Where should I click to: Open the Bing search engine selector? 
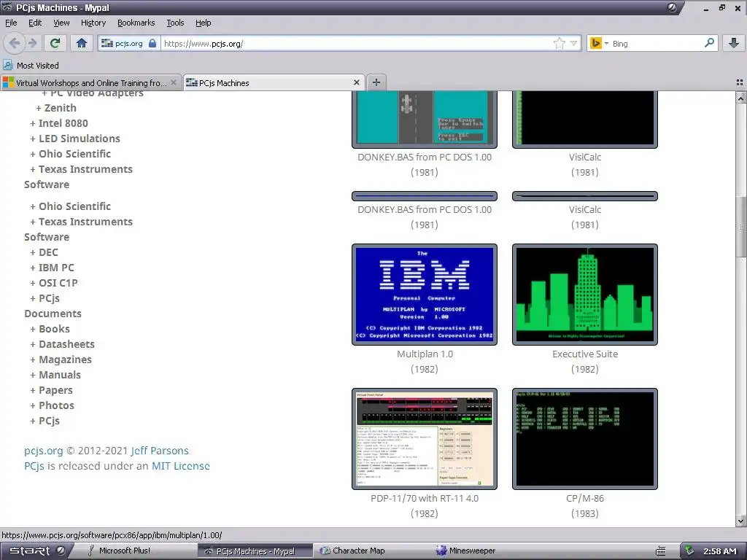coord(600,43)
